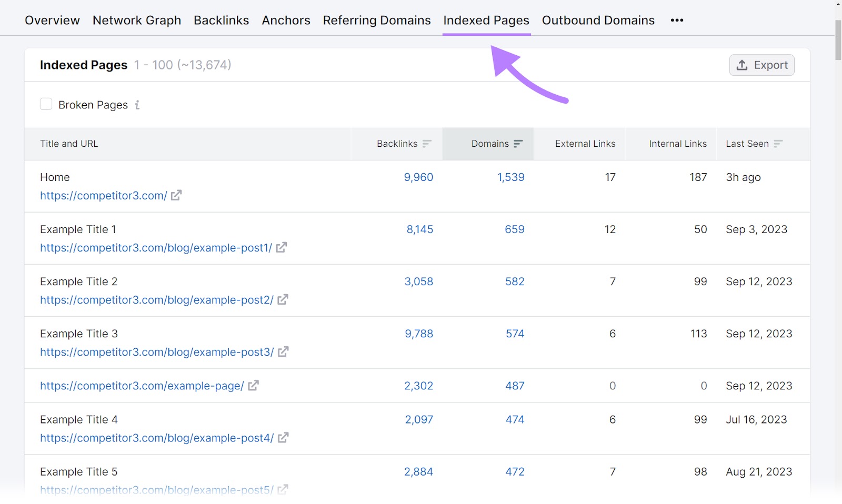Open the 9,960 backlinks link for Home
842x504 pixels.
[418, 177]
